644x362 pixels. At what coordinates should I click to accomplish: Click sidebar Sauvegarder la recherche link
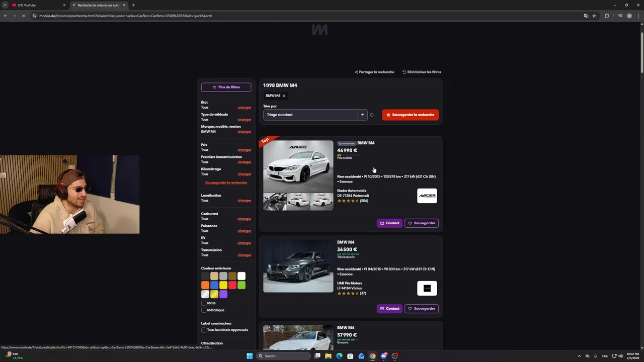(226, 183)
